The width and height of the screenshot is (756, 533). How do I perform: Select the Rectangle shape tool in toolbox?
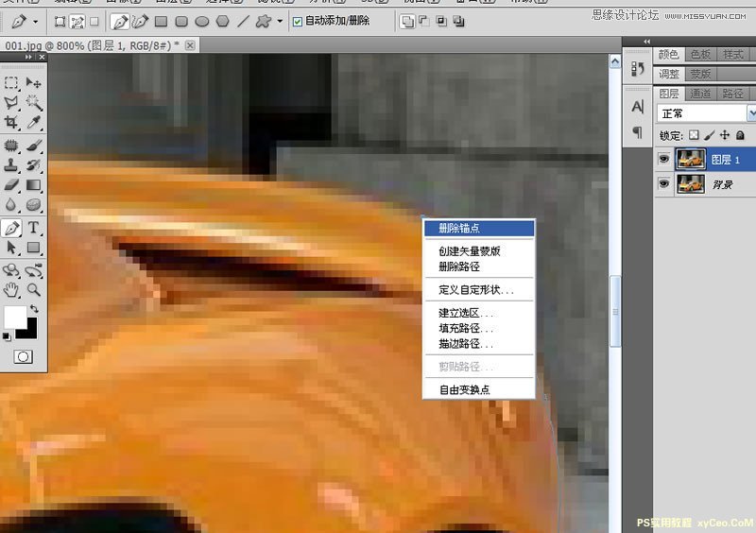pyautogui.click(x=33, y=248)
